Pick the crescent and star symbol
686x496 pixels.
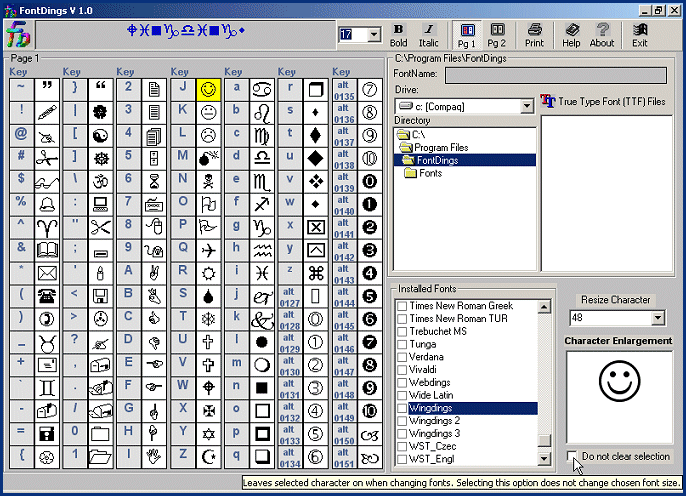pyautogui.click(x=208, y=457)
